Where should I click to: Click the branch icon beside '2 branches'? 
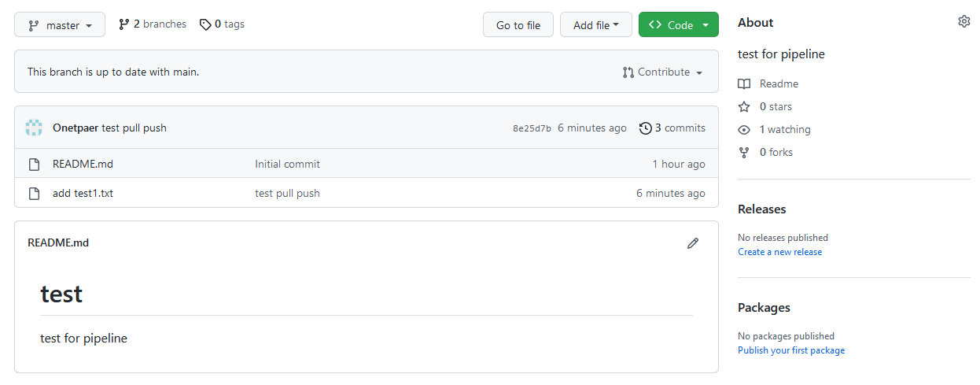tap(124, 24)
